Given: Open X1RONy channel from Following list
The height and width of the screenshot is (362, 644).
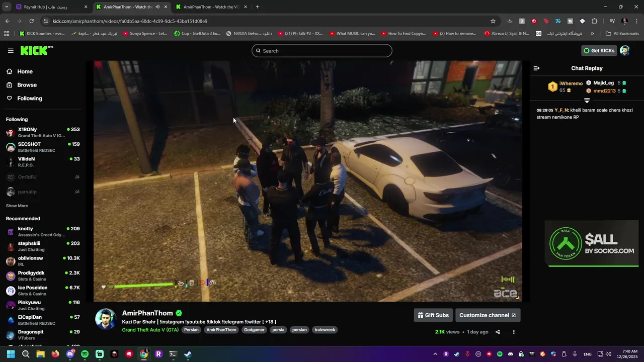Looking at the screenshot, I should point(43,133).
